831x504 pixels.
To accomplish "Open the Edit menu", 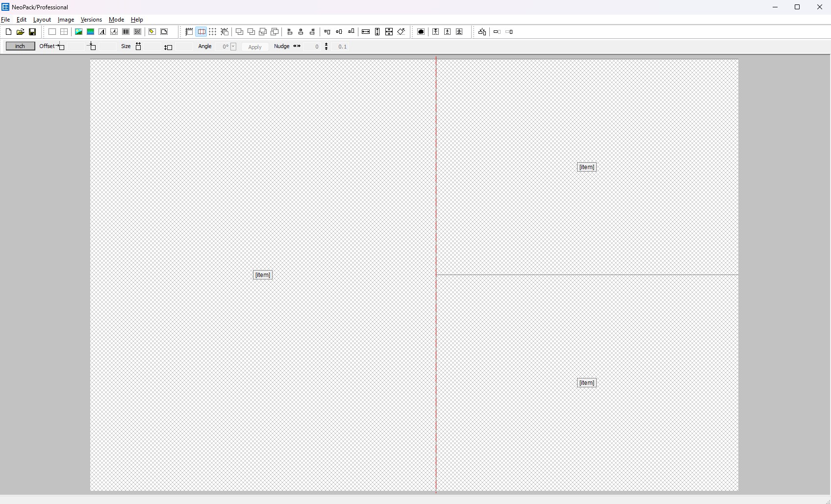I will pos(22,20).
